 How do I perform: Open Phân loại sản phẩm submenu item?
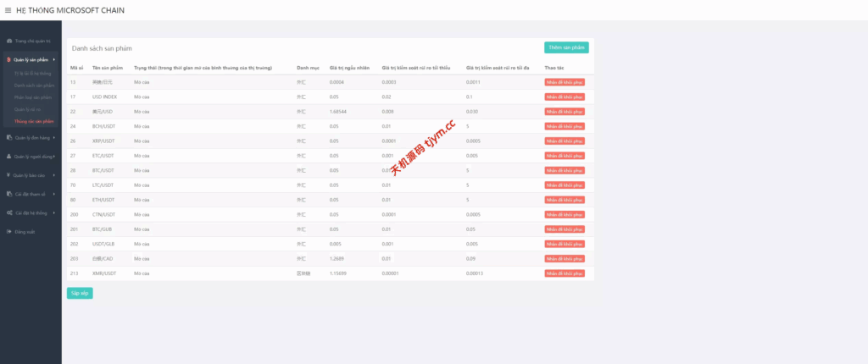click(x=33, y=97)
